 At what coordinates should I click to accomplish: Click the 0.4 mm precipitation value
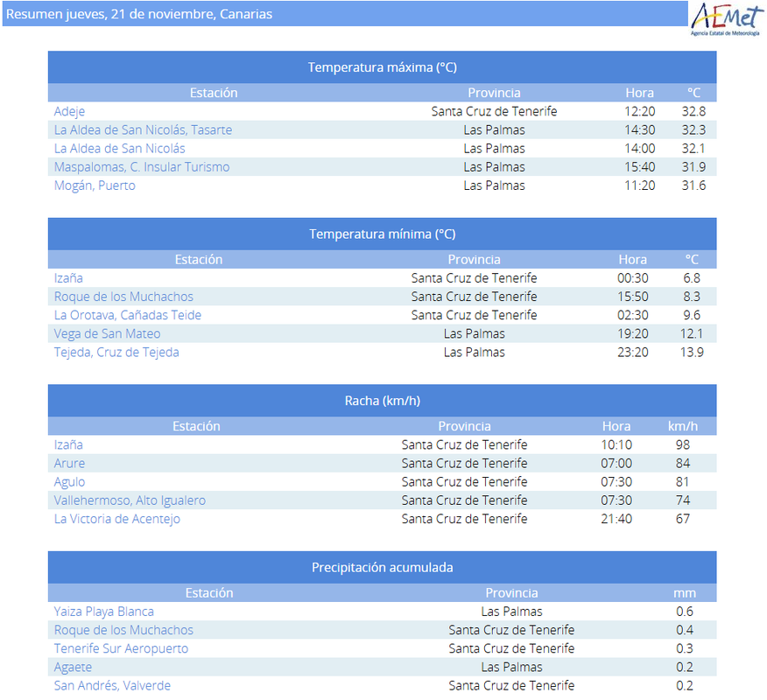[x=685, y=630]
